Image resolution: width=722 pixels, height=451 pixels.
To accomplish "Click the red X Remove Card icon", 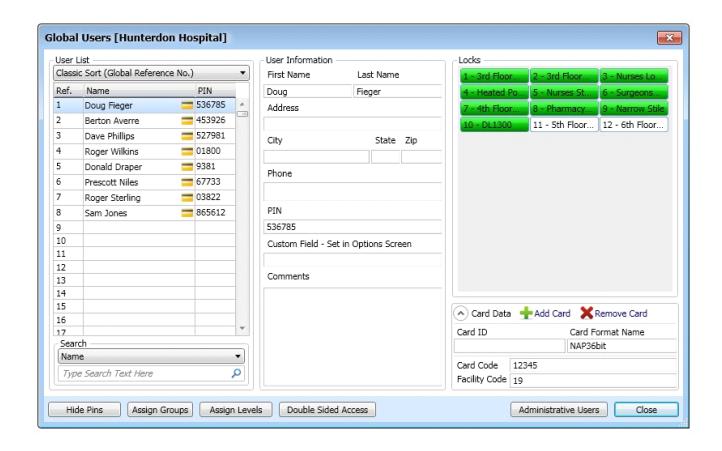I will click(x=586, y=313).
